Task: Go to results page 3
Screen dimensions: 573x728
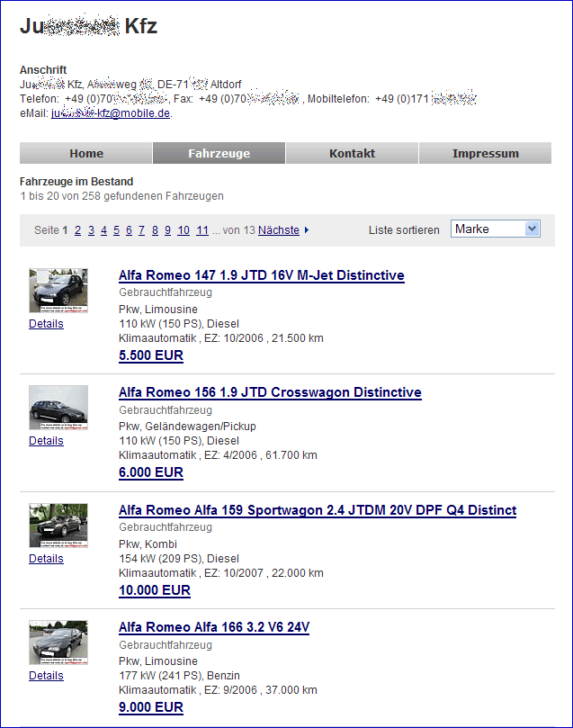Action: pos(91,230)
